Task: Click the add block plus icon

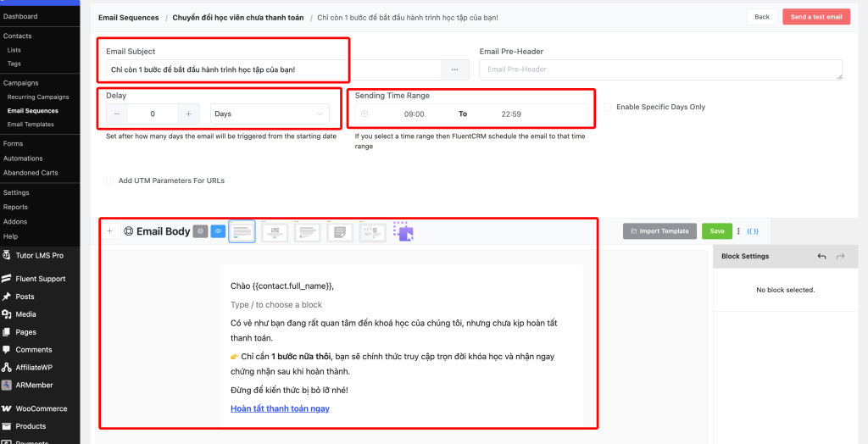Action: (x=110, y=230)
